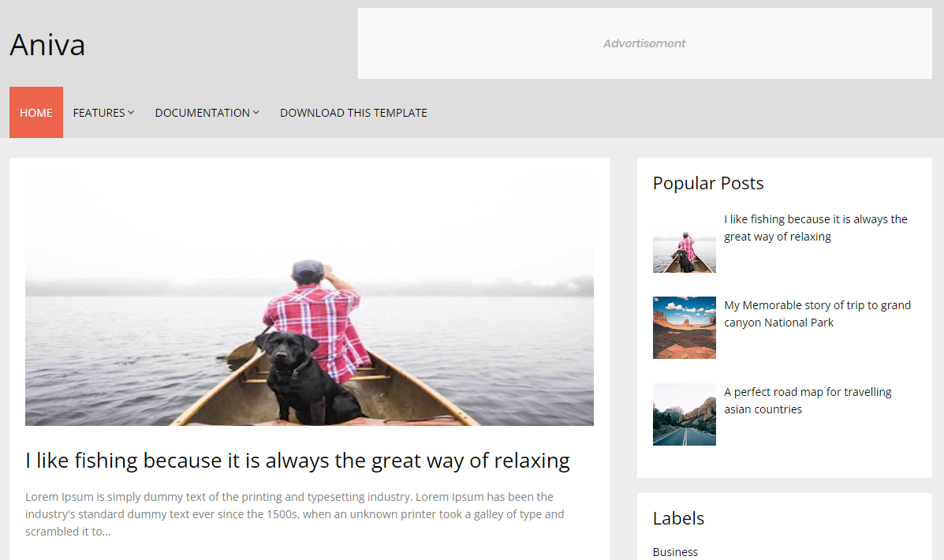The height and width of the screenshot is (560, 944).
Task: Open the fishing post link in Popular Posts
Action: coord(815,228)
